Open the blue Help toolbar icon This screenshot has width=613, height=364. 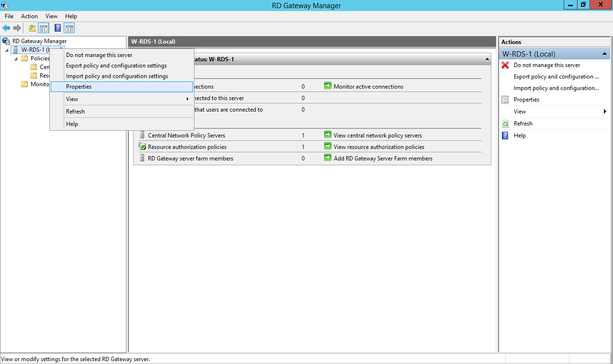[57, 28]
